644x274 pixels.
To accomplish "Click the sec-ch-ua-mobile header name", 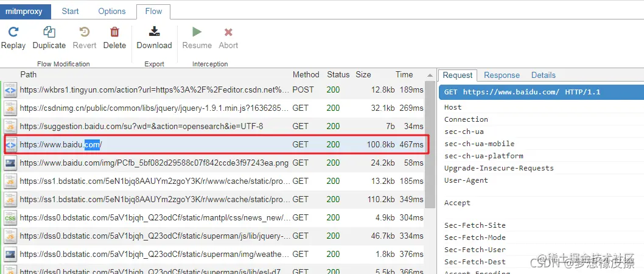I will pos(479,144).
